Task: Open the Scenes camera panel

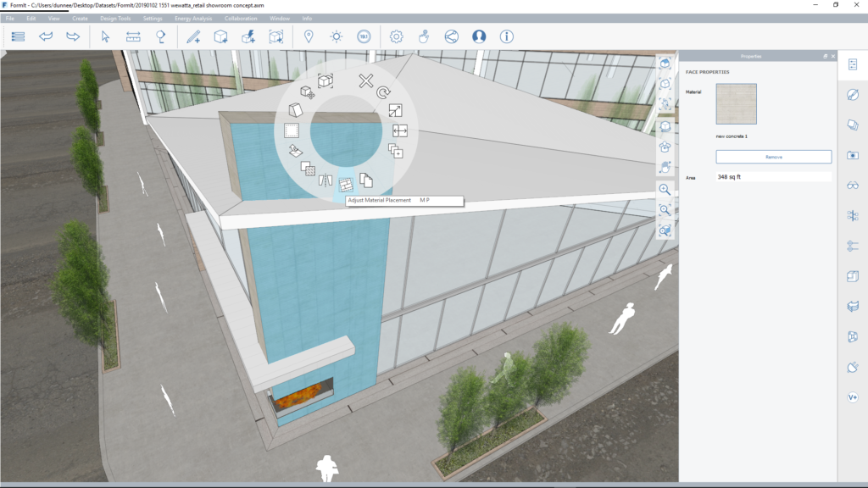Action: (x=852, y=155)
